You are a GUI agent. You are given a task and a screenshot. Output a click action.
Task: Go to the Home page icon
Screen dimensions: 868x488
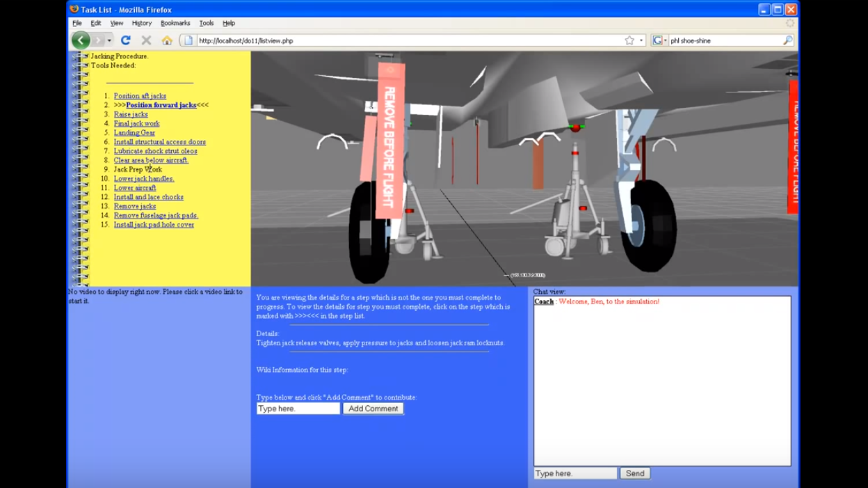(x=167, y=40)
